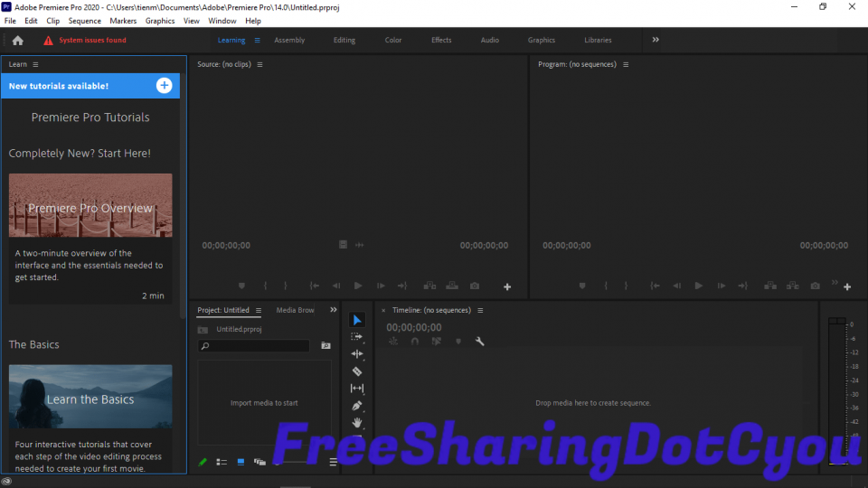Switch to the Editing workspace tab
The width and height of the screenshot is (868, 488).
tap(344, 40)
